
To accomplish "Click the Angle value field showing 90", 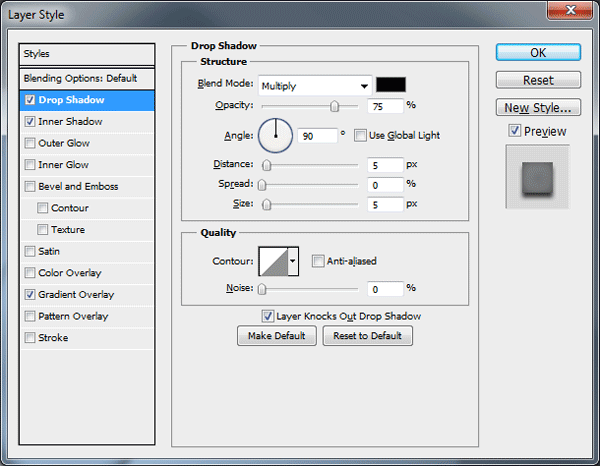I will pyautogui.click(x=317, y=136).
